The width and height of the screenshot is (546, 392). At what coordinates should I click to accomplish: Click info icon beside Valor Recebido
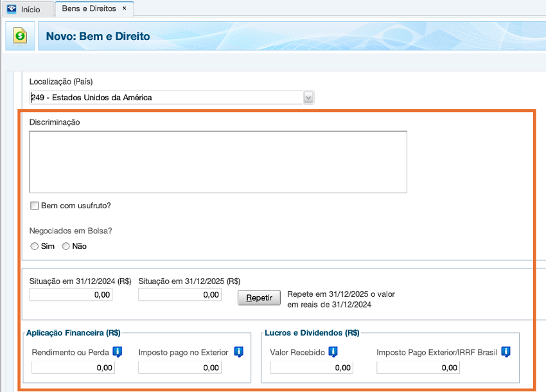tap(333, 352)
